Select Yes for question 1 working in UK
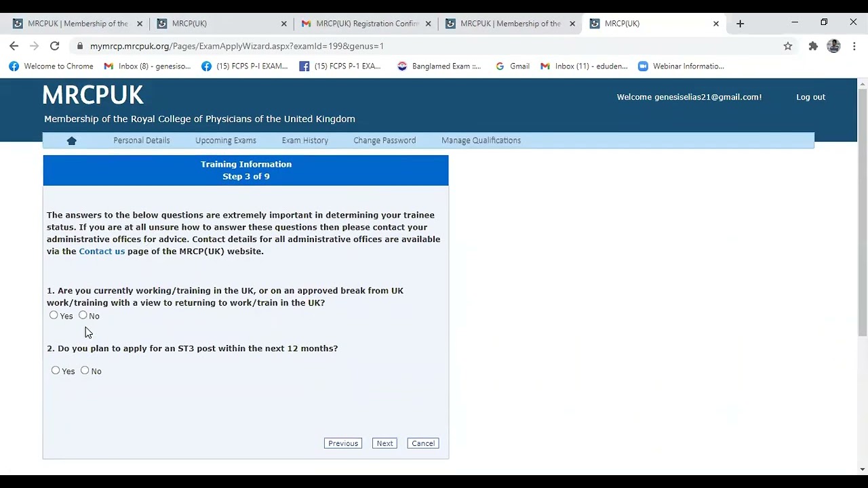The height and width of the screenshot is (488, 868). [x=54, y=315]
